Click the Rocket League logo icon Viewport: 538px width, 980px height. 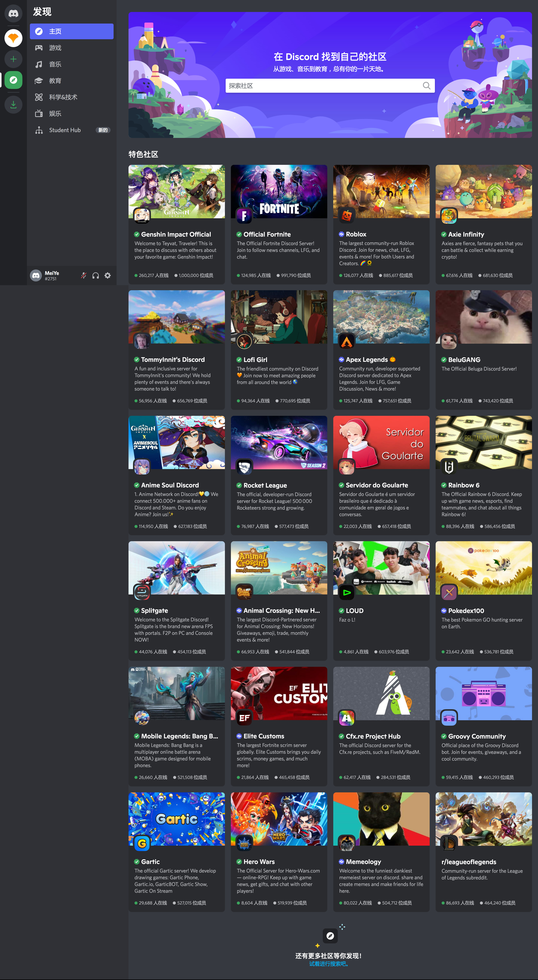click(x=245, y=467)
